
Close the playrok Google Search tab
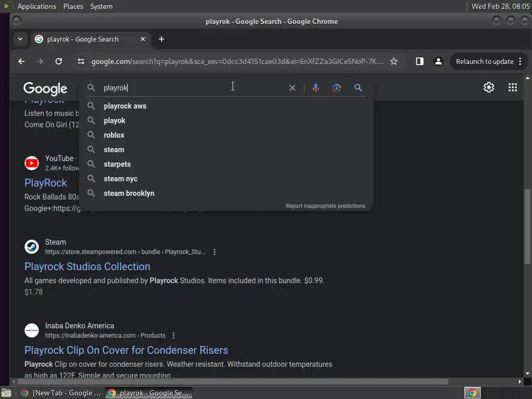click(x=143, y=39)
